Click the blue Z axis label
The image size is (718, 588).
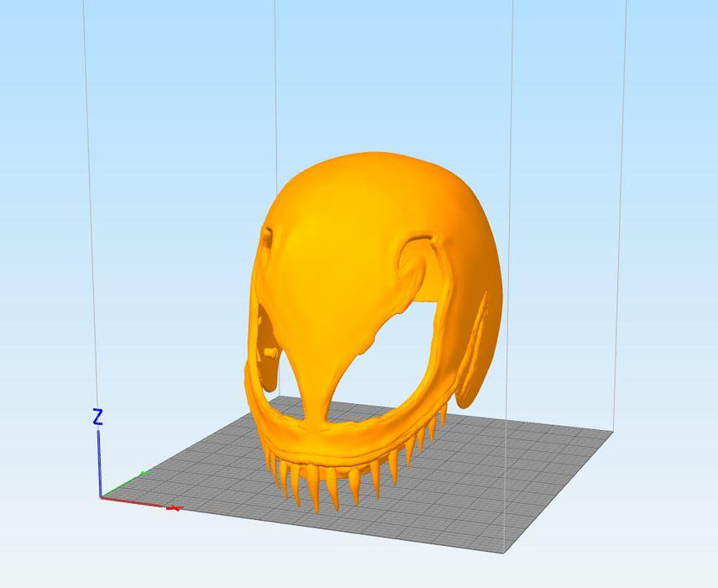coord(97,417)
